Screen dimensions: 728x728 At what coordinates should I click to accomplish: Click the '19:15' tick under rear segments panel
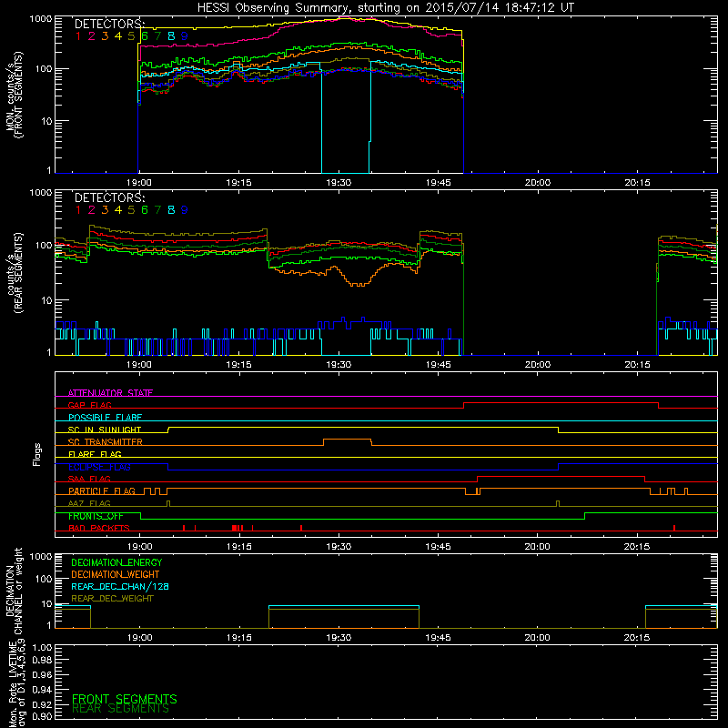coord(238,365)
